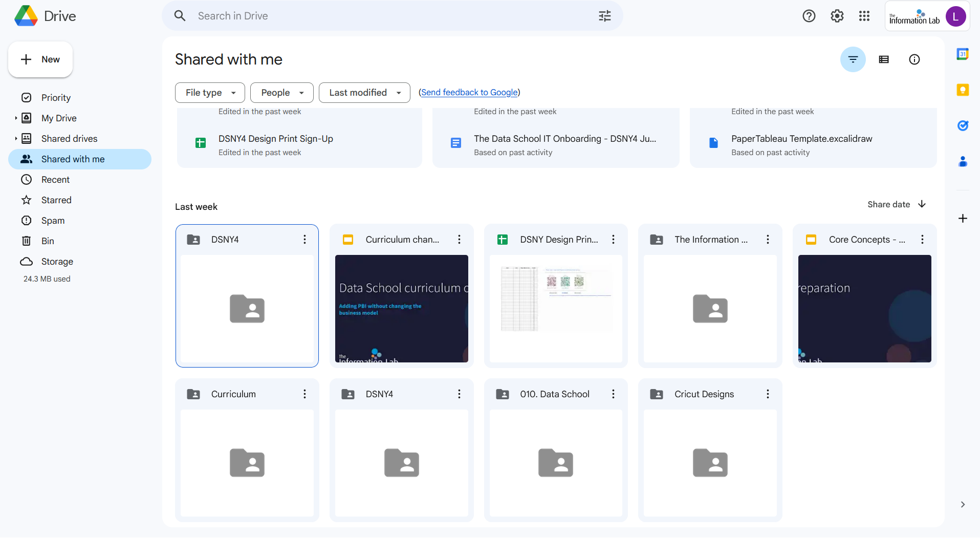Go to Starred in sidebar

click(56, 200)
